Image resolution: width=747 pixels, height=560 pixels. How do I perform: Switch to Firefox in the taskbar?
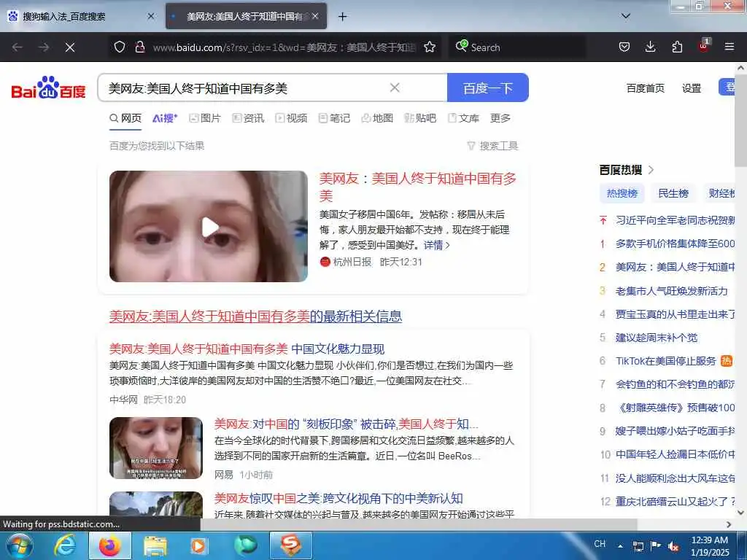110,545
